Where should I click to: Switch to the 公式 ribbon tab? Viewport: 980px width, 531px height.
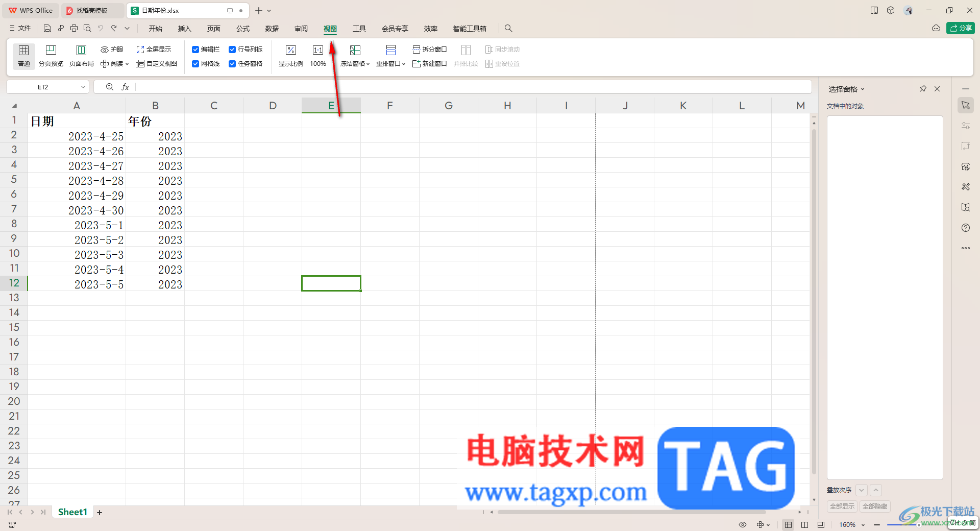(x=243, y=29)
